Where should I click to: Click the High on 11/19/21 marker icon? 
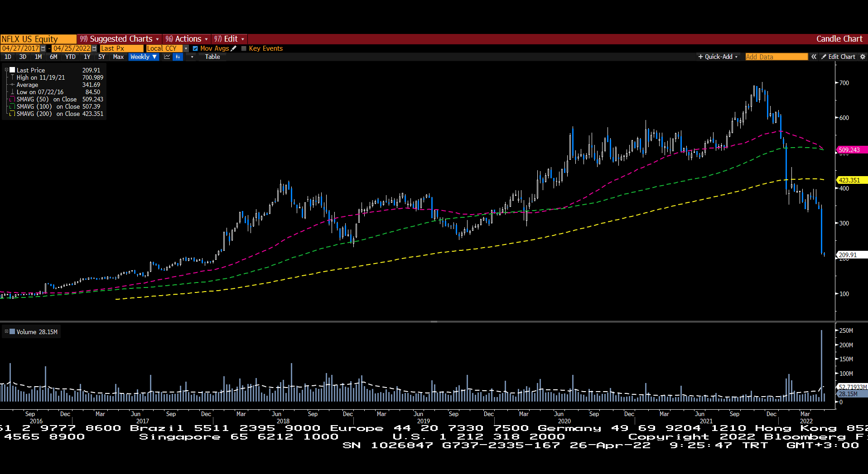tap(12, 77)
